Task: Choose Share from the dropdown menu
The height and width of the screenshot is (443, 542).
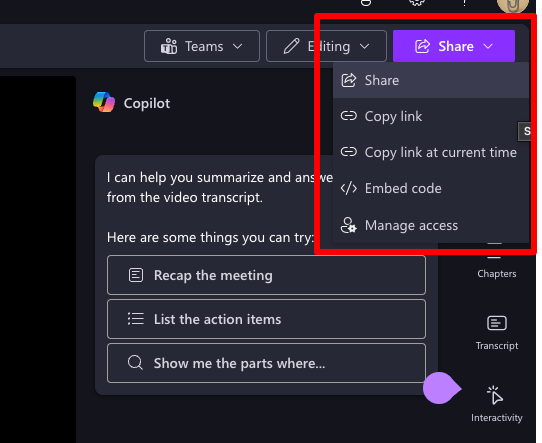Action: (431, 81)
